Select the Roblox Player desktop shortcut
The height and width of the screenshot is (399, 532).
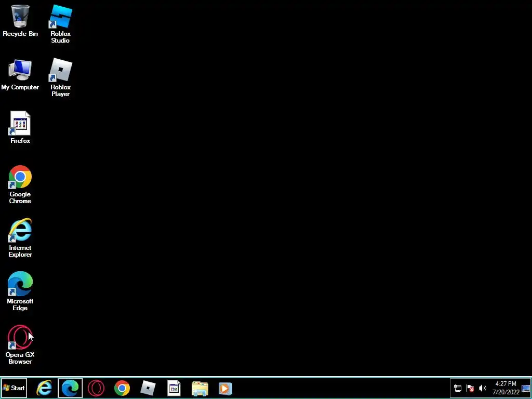60,77
